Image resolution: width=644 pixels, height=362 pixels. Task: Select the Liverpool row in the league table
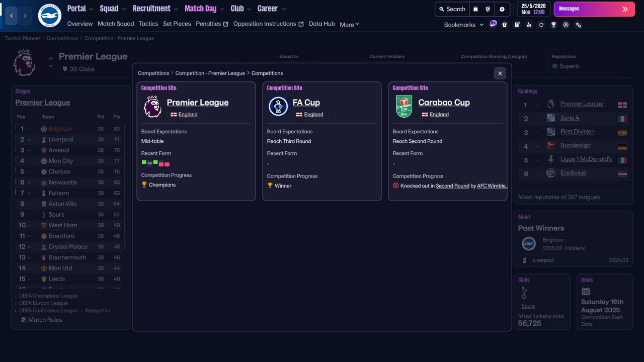[68, 139]
